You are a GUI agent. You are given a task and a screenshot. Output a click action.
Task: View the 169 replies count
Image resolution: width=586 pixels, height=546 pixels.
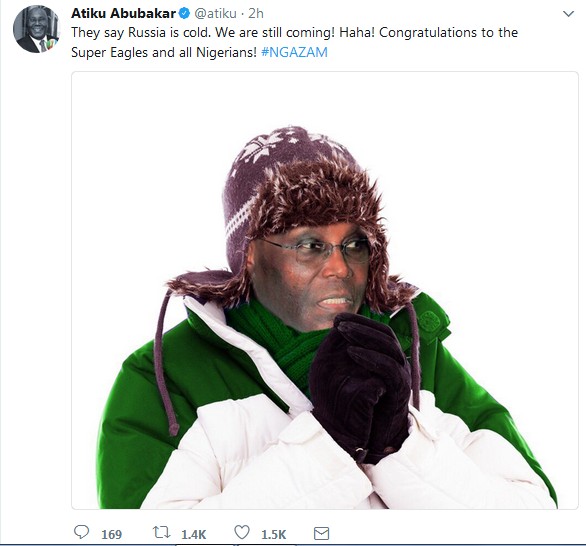[x=111, y=534]
